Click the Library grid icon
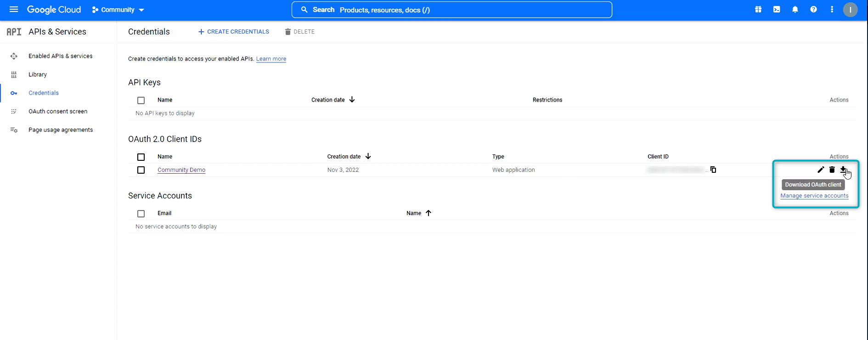868x340 pixels. coord(14,74)
